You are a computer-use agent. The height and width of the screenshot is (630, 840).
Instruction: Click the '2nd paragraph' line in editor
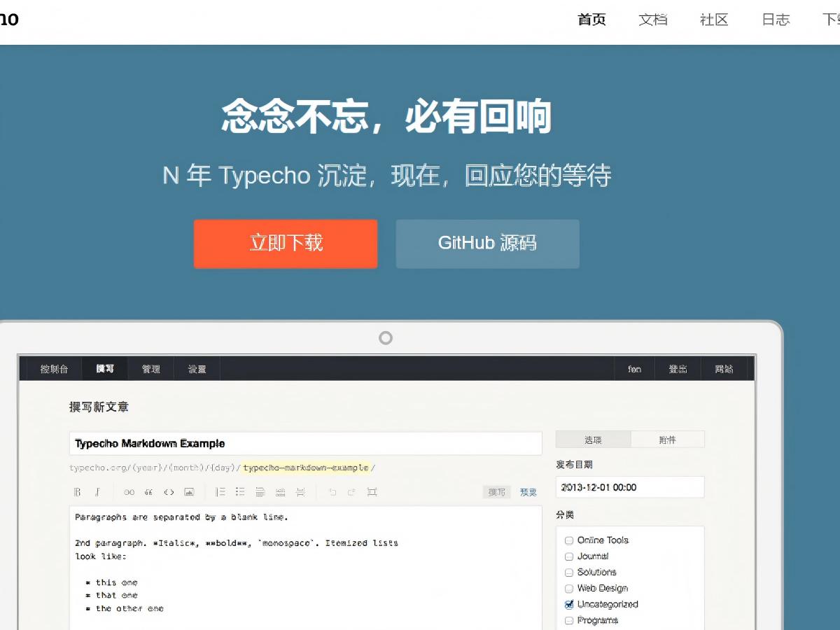coord(237,542)
